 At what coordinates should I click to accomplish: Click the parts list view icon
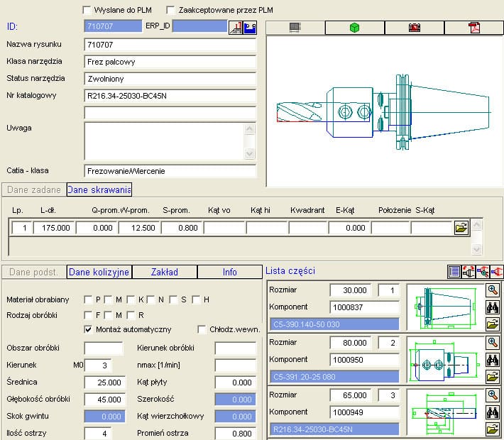tap(454, 272)
